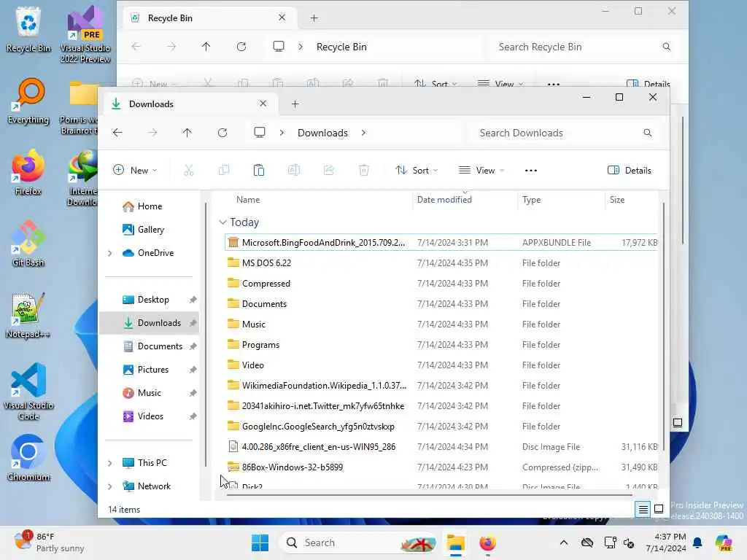
Task: Open the View dropdown in Downloads toolbar
Action: click(x=481, y=170)
